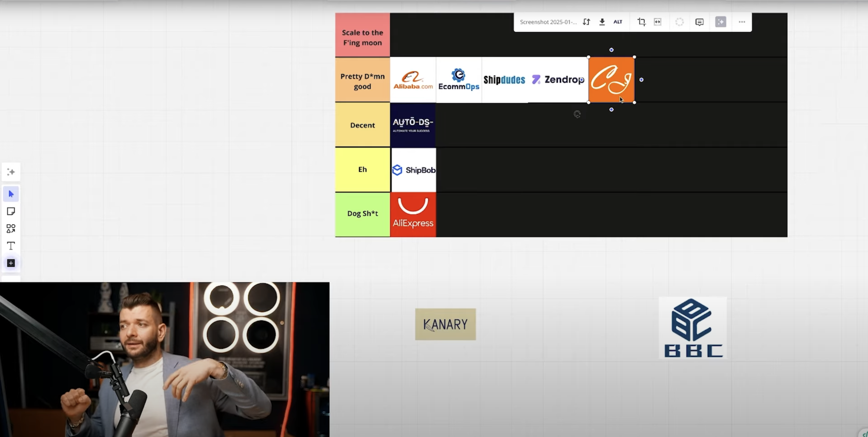
Task: Click the Eh tier label
Action: click(362, 169)
